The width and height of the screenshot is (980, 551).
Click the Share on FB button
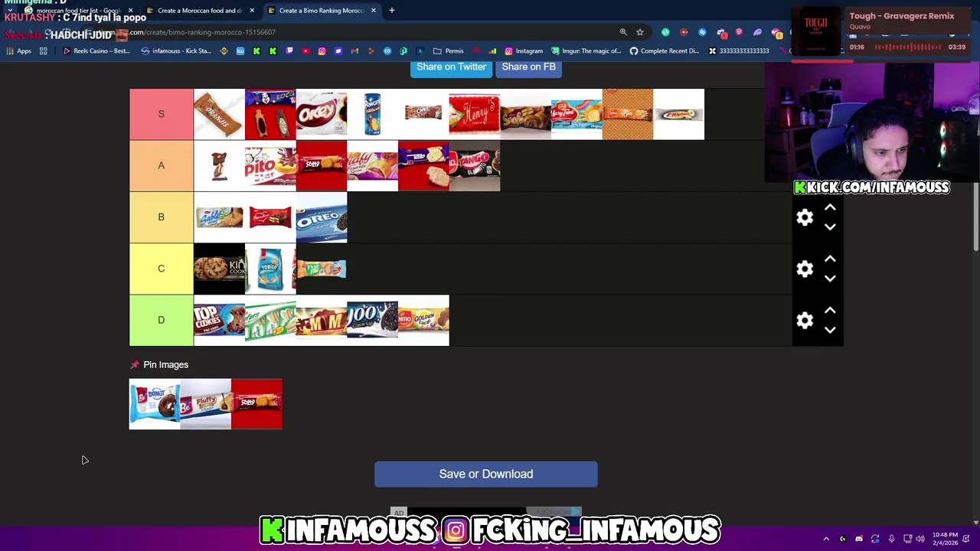[528, 67]
